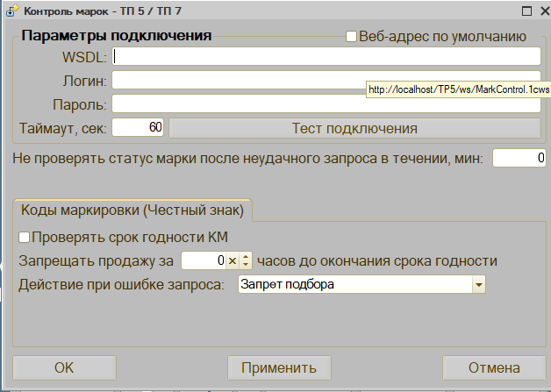Select the Таймаут, сек field
The image size is (551, 392).
point(138,128)
